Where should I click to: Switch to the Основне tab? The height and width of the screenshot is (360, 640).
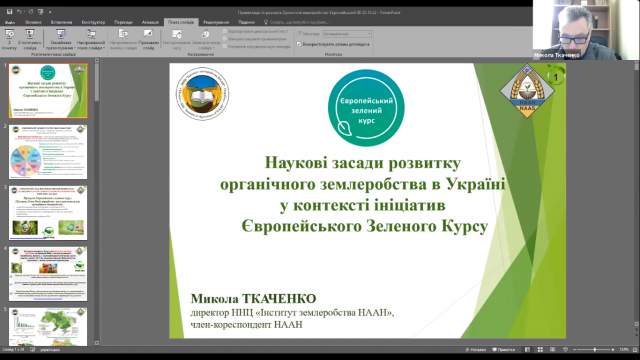point(33,22)
